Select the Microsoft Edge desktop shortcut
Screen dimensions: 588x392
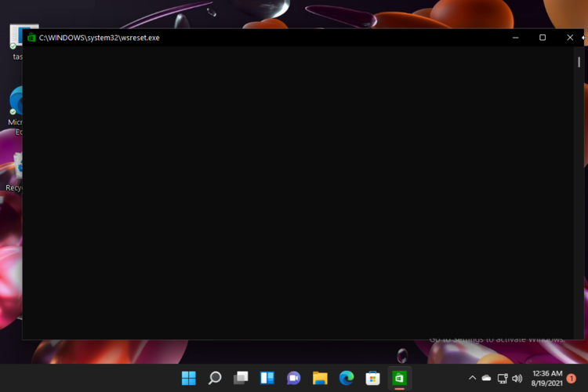coord(15,111)
